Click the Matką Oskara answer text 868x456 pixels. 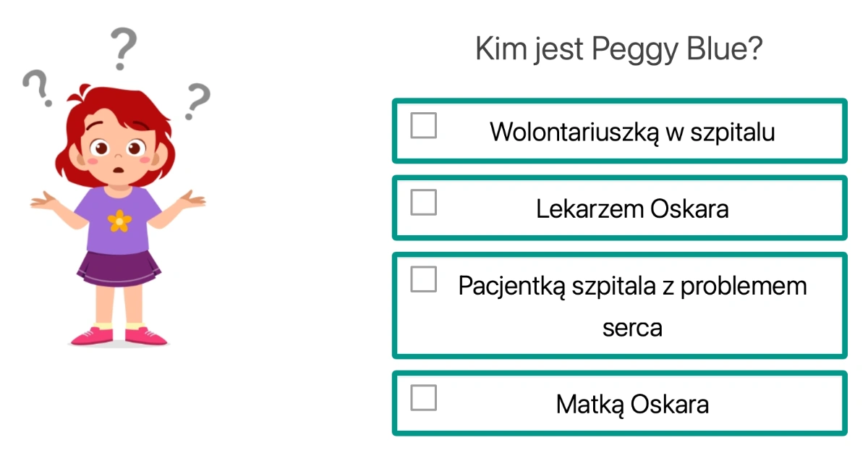(631, 404)
